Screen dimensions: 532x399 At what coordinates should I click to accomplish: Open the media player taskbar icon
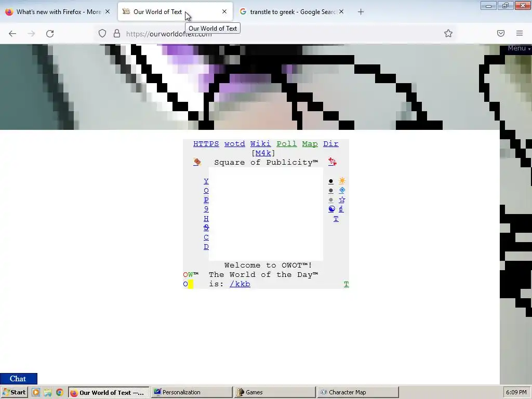click(x=36, y=393)
